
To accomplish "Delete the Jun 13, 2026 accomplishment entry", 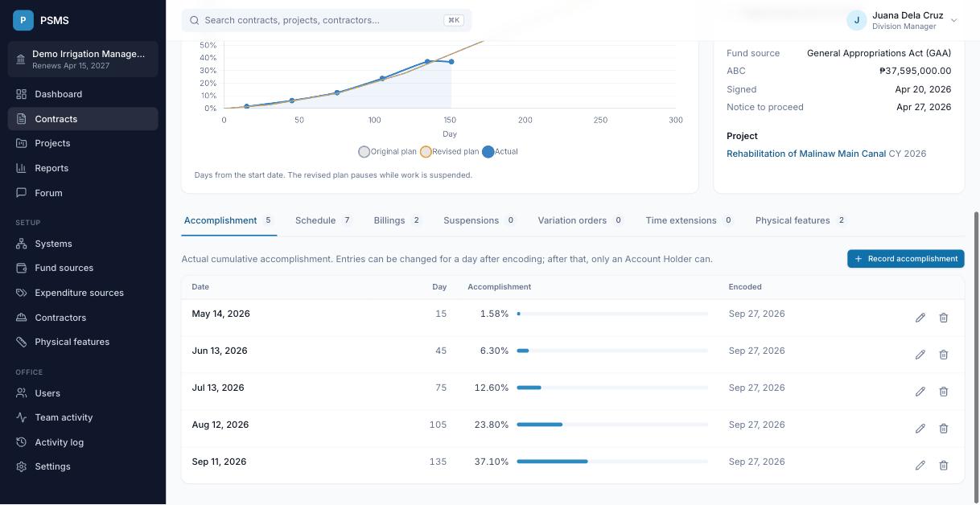I will click(x=944, y=355).
